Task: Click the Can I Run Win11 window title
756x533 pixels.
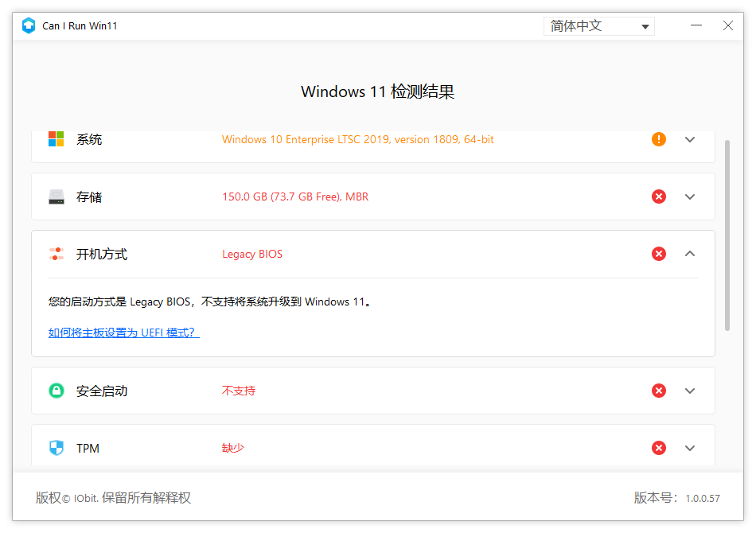Action: click(80, 26)
